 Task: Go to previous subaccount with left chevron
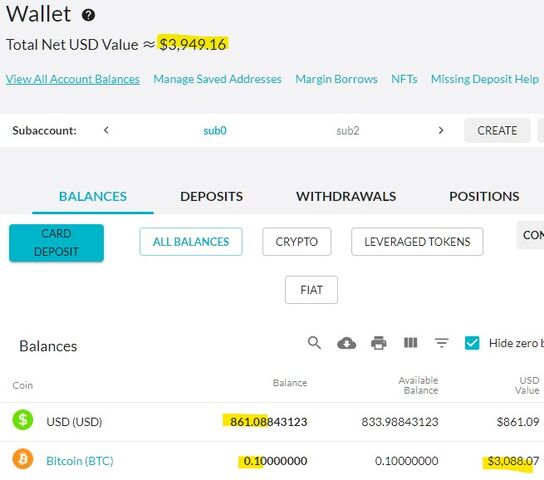pos(106,130)
